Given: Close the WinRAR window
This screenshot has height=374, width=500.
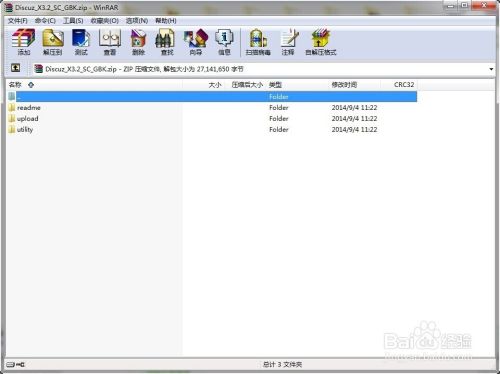Looking at the screenshot, I should pos(484,6).
